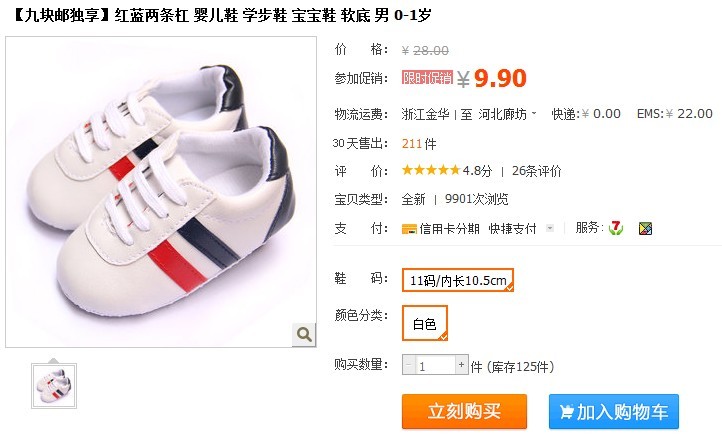Viewport: 722px width, 438px height.
Task: Click the magnifier zoom icon on product image
Action: point(304,334)
